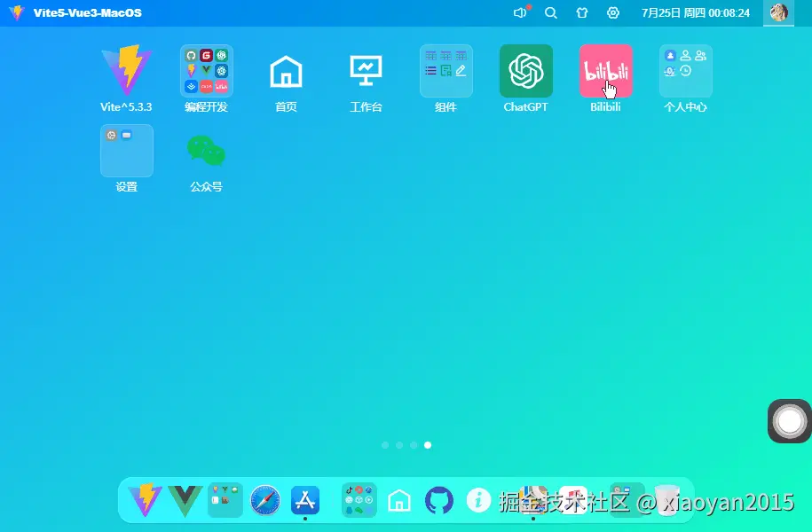Open the TikTok apps folder in dock
The width and height of the screenshot is (812, 532).
click(x=359, y=500)
